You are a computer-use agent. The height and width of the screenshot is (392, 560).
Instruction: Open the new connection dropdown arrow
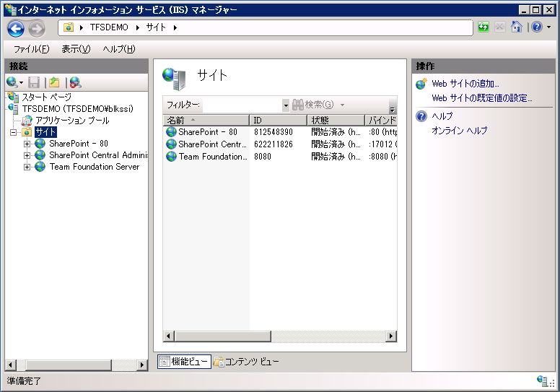tap(22, 83)
